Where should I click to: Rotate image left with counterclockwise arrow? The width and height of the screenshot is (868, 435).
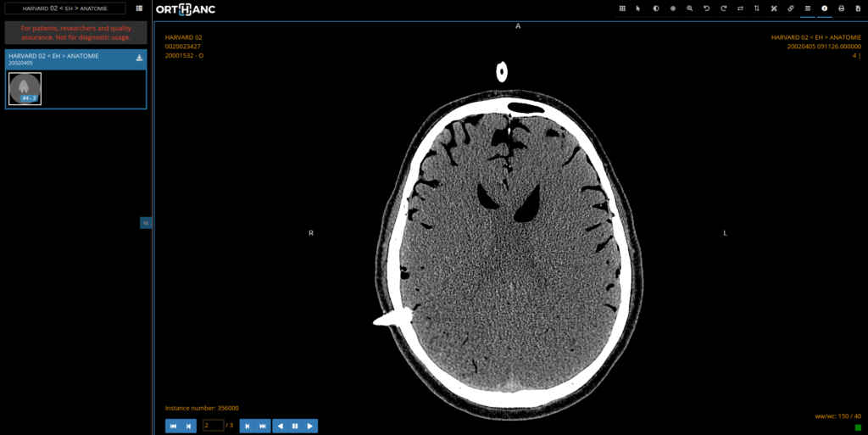[706, 8]
